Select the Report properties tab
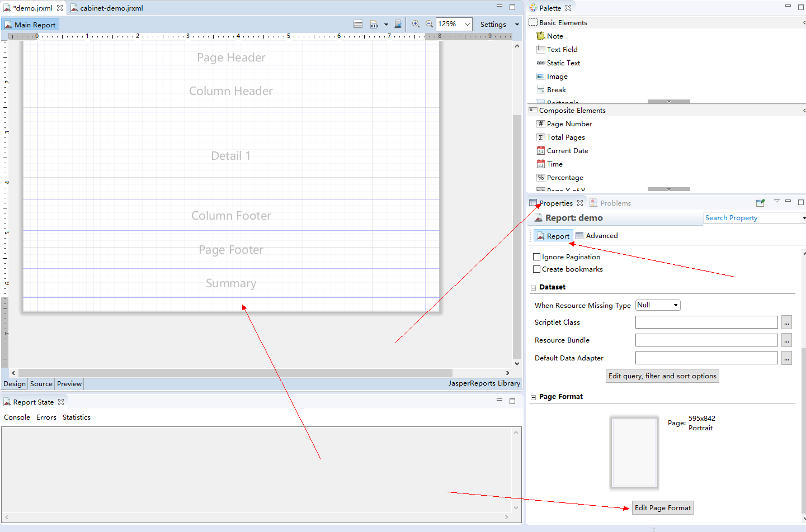The height and width of the screenshot is (532, 806). click(553, 236)
